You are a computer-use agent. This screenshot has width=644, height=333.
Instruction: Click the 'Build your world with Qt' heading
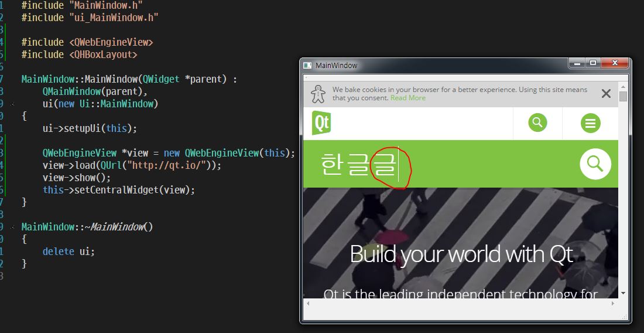[x=461, y=254]
